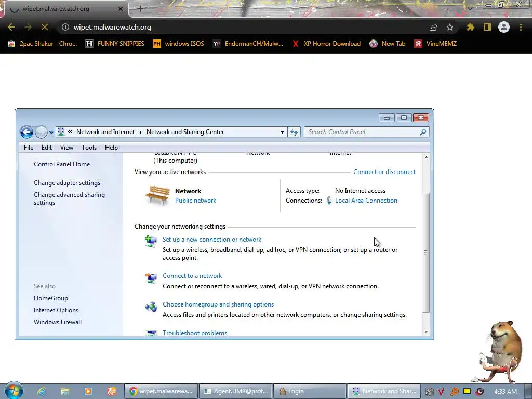Open the Help menu
The height and width of the screenshot is (399, 532).
pos(111,147)
